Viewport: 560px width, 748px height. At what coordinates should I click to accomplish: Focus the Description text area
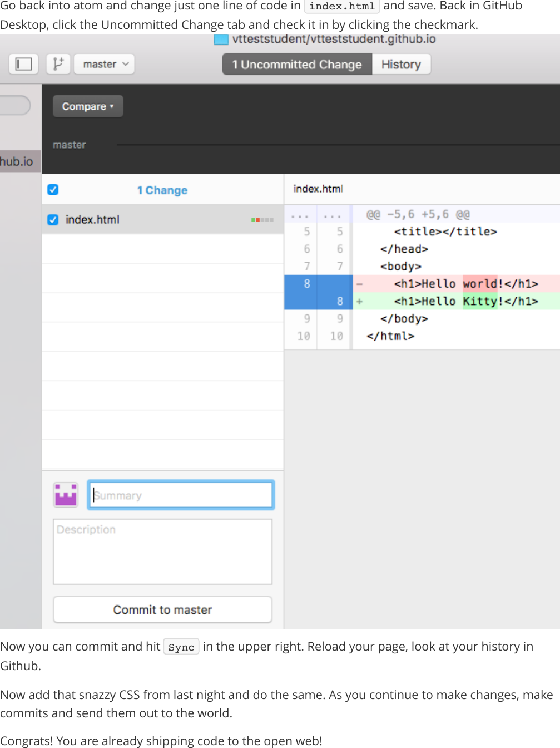(162, 552)
